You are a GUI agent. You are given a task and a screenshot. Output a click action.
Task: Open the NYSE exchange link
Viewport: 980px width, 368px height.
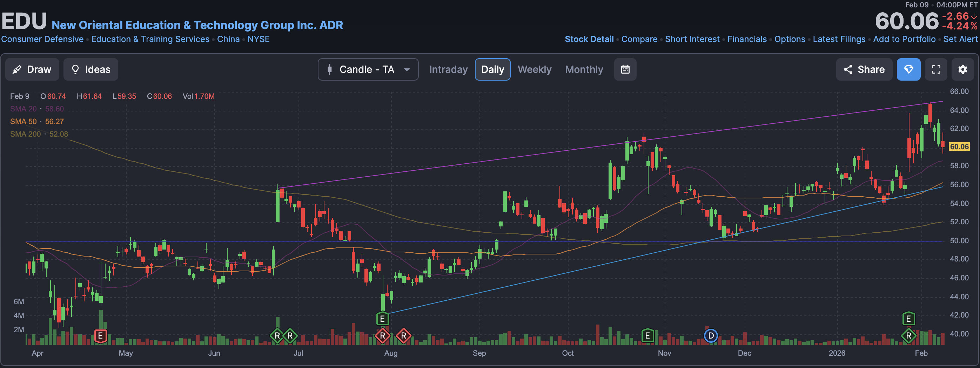coord(258,39)
